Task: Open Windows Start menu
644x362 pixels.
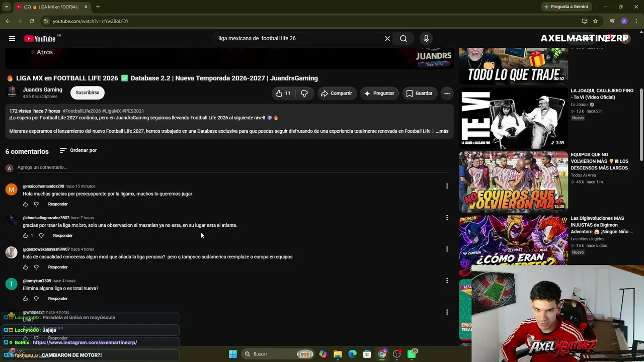Action: [x=233, y=354]
